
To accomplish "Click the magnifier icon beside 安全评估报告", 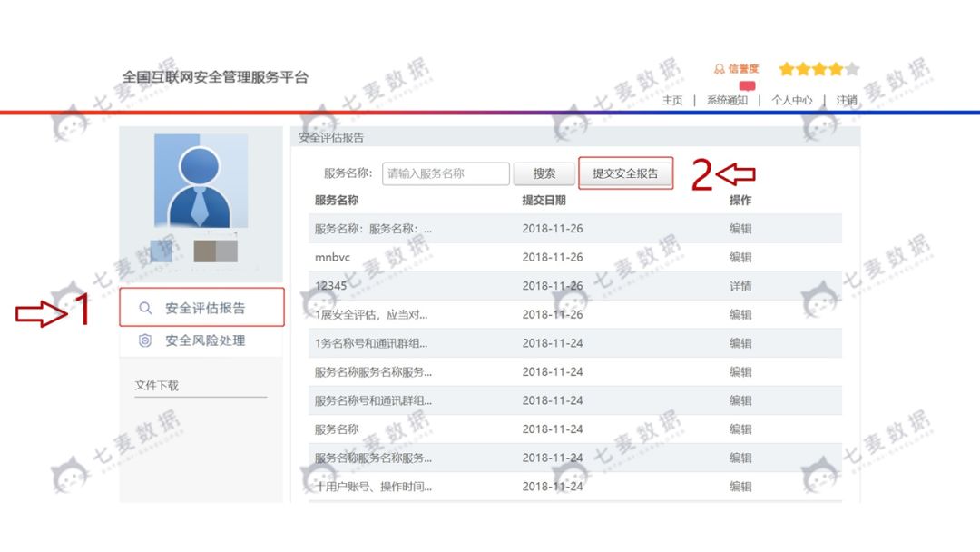I will (145, 309).
